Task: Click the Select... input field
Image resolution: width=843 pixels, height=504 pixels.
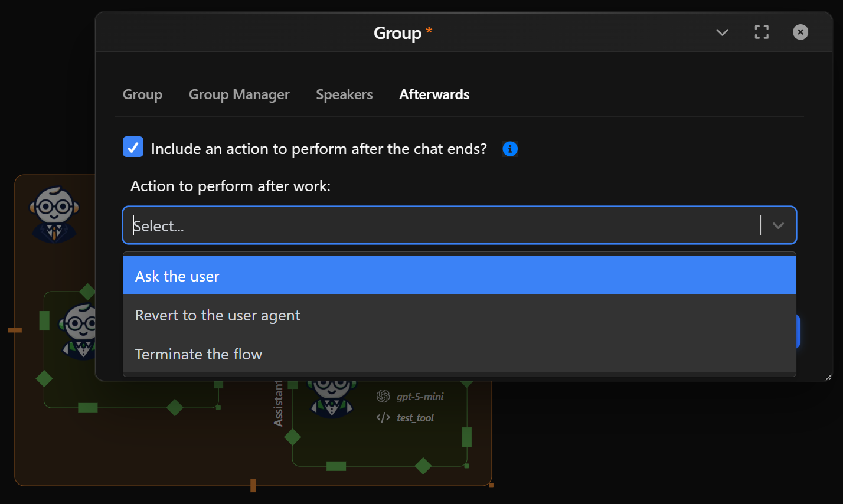Action: 354,225
